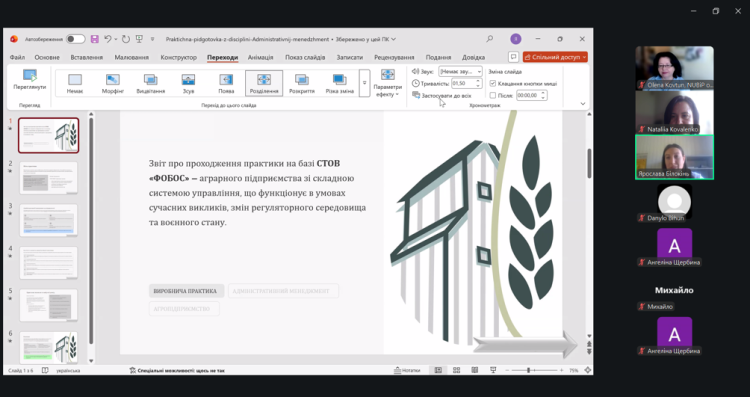Screen dimensions: 750x397
Task: Select slide 3 thumbnail
Action: [x=48, y=220]
